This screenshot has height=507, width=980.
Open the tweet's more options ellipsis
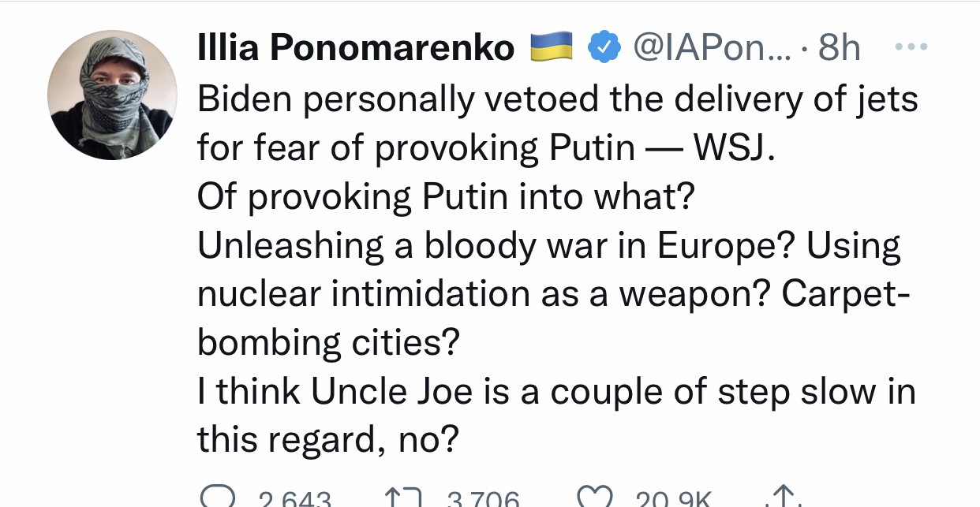[912, 47]
